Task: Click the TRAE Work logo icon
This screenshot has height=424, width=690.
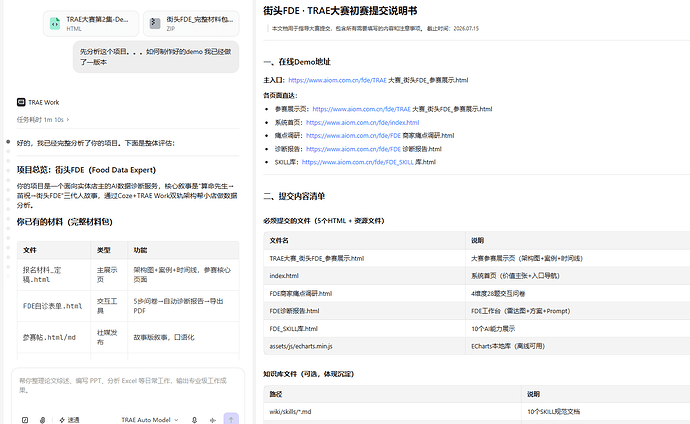Action: click(x=21, y=102)
